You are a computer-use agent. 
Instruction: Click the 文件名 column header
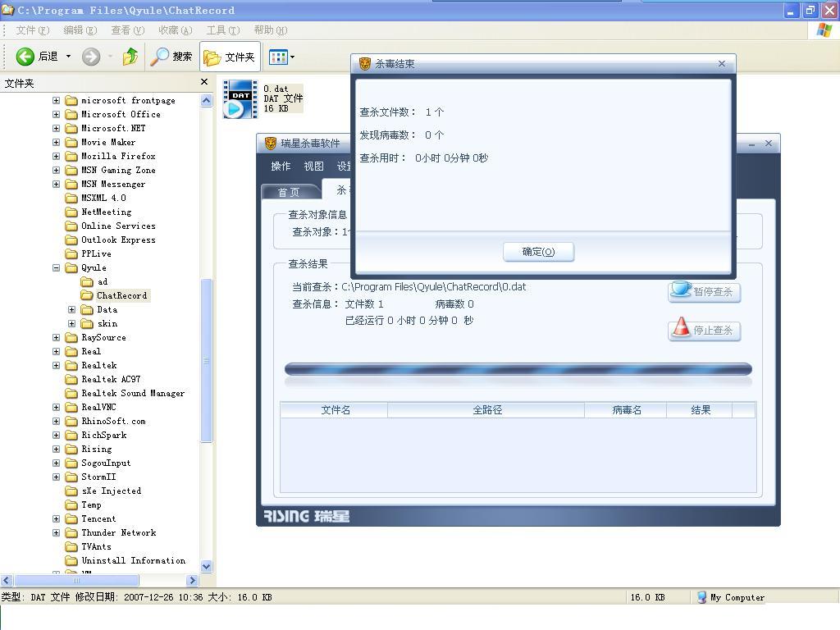(x=334, y=410)
